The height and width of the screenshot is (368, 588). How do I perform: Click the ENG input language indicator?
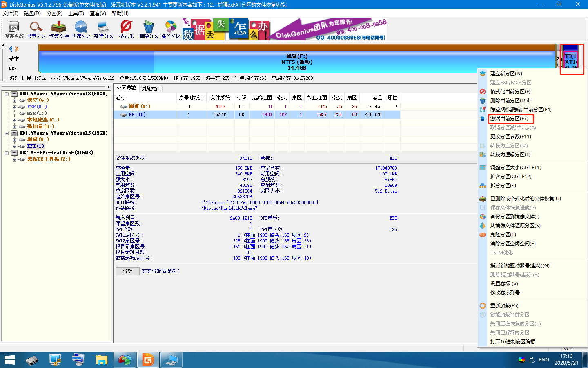point(544,360)
